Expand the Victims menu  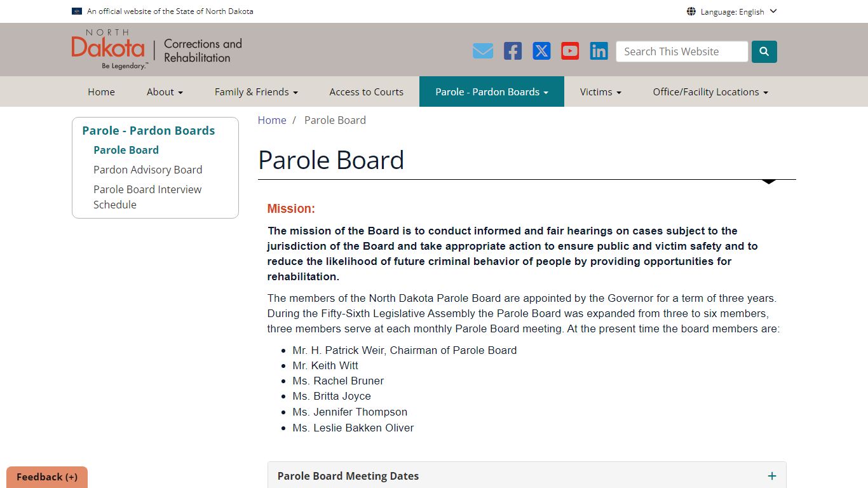pos(600,91)
